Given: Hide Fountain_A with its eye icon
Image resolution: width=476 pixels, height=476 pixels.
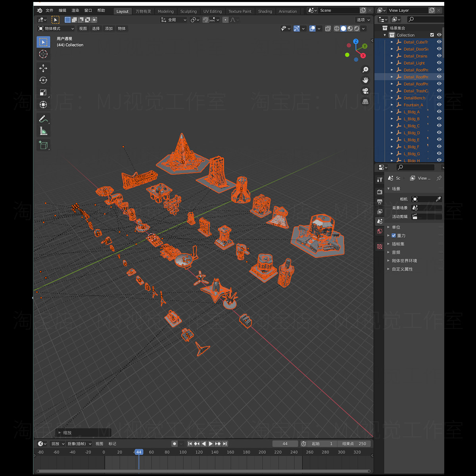Looking at the screenshot, I should click(x=439, y=105).
